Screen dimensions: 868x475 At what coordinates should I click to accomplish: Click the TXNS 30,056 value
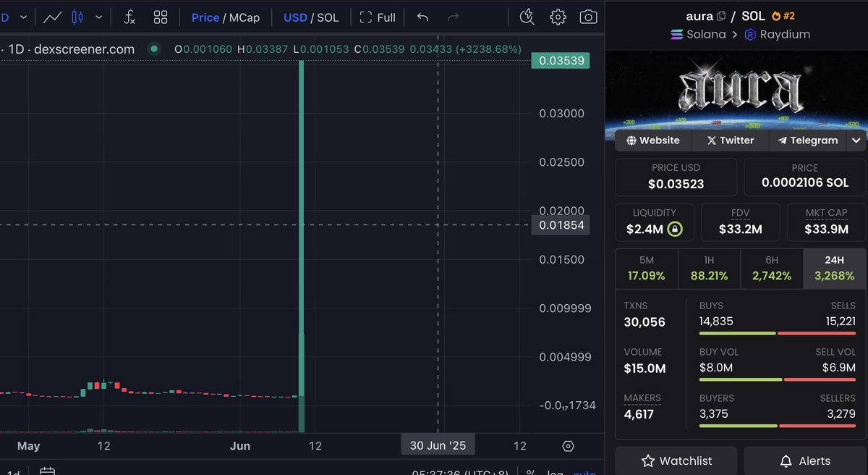click(644, 322)
